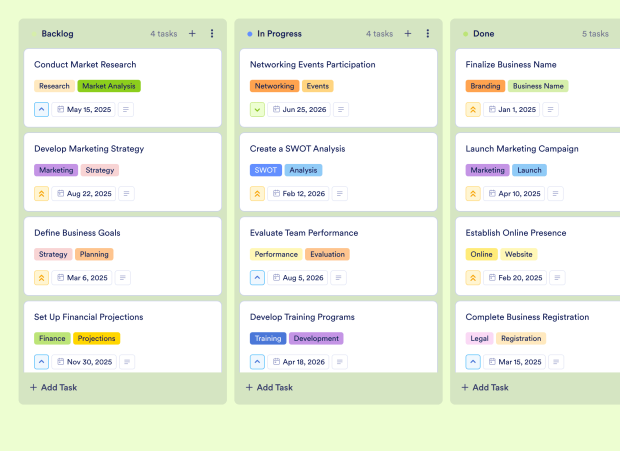Click the plus icon in In Progress header
This screenshot has height=451, width=620.
408,34
